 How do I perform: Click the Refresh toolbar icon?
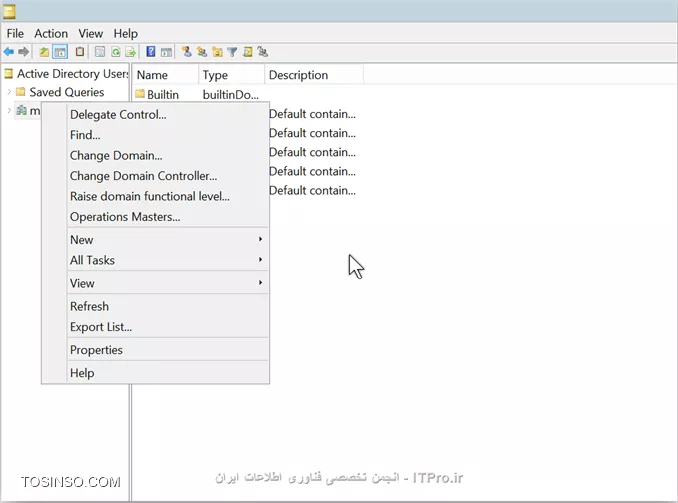pos(115,52)
